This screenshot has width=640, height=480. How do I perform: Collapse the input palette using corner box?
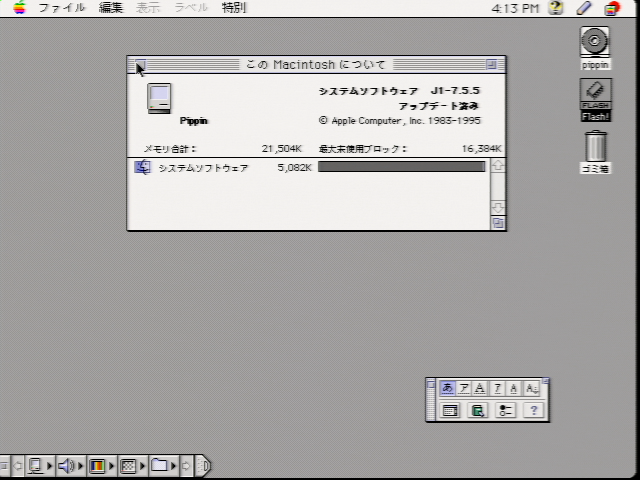pyautogui.click(x=546, y=381)
